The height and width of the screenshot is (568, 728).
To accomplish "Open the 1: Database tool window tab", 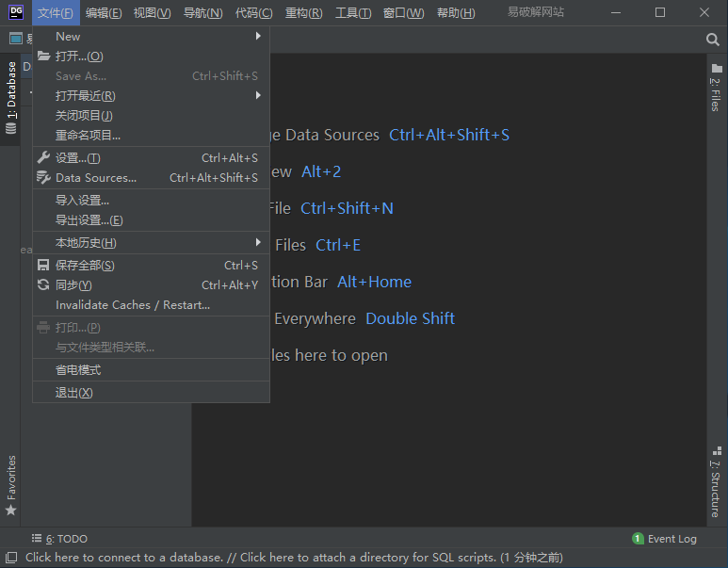I will click(x=10, y=99).
